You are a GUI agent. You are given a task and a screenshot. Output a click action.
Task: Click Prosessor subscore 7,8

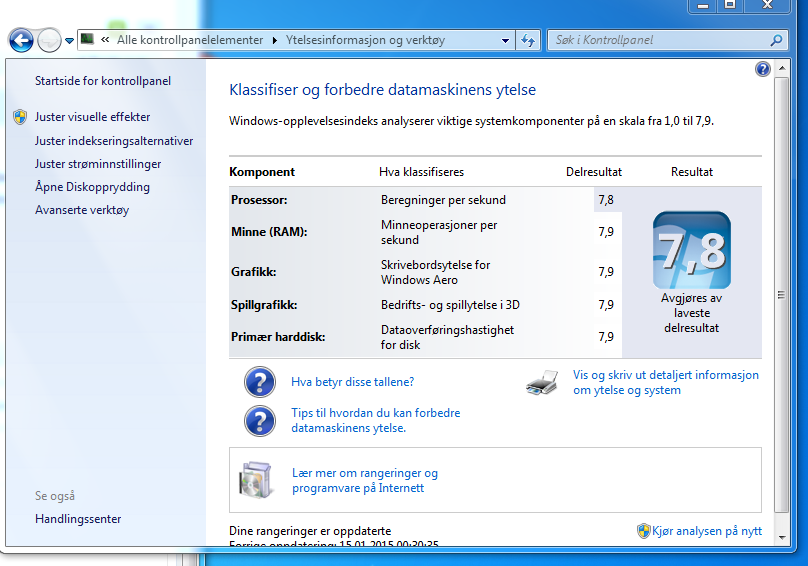coord(606,200)
